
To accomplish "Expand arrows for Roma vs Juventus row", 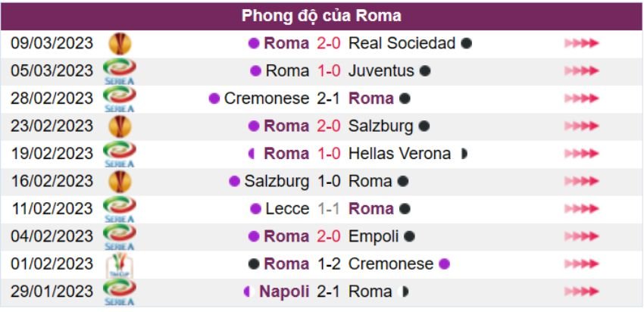I will [x=581, y=71].
